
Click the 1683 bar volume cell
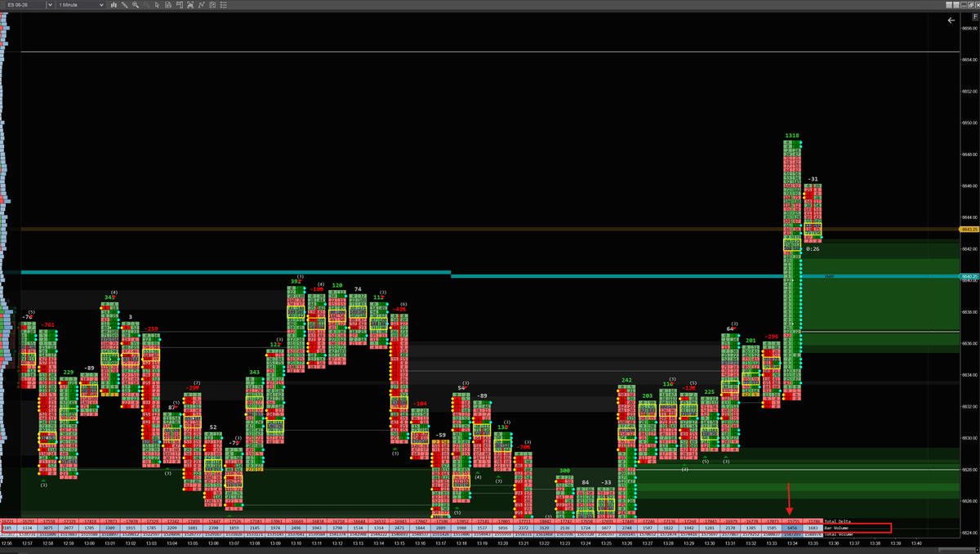point(812,529)
